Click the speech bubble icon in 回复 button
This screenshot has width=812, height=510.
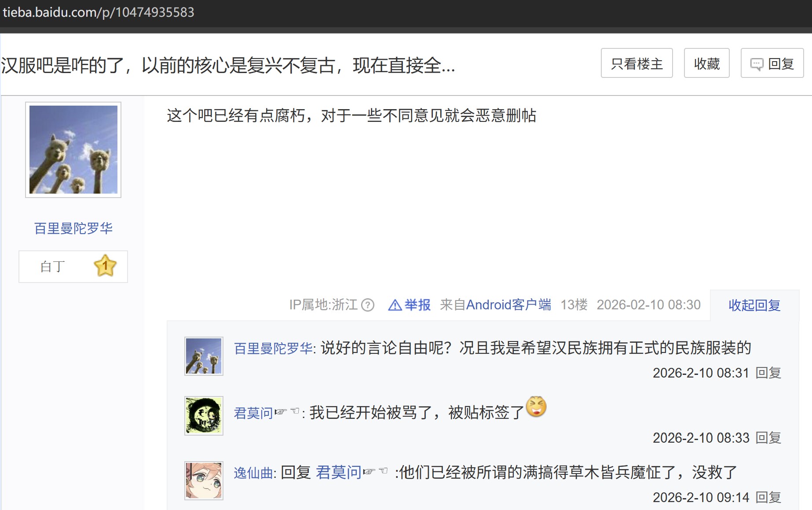pos(757,64)
